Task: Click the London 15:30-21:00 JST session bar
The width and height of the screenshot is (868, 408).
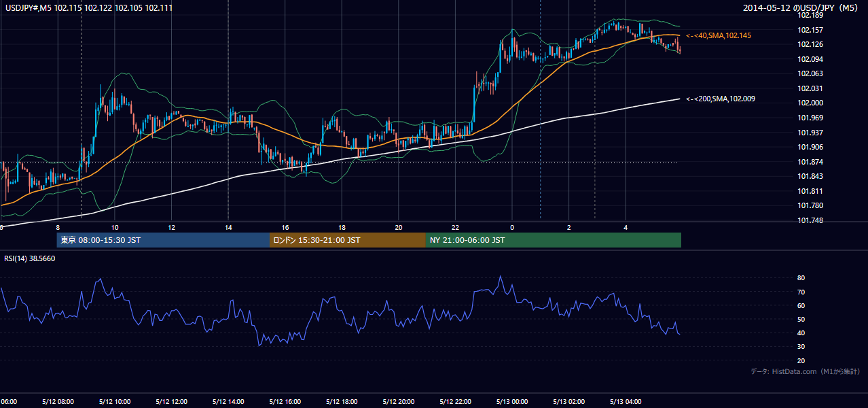Action: [x=348, y=240]
